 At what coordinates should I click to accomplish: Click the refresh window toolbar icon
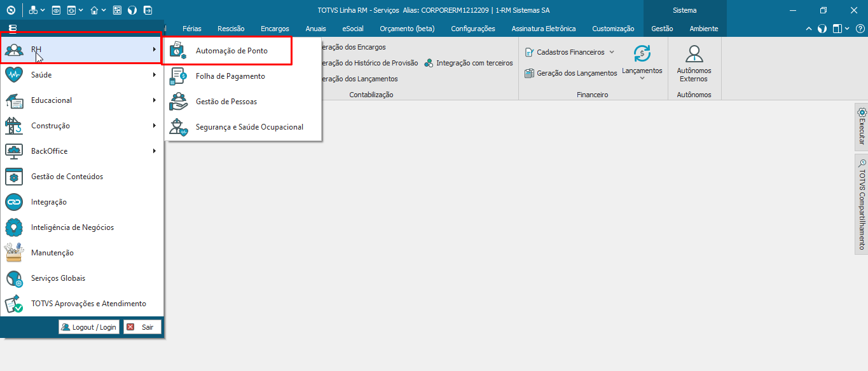(71, 10)
